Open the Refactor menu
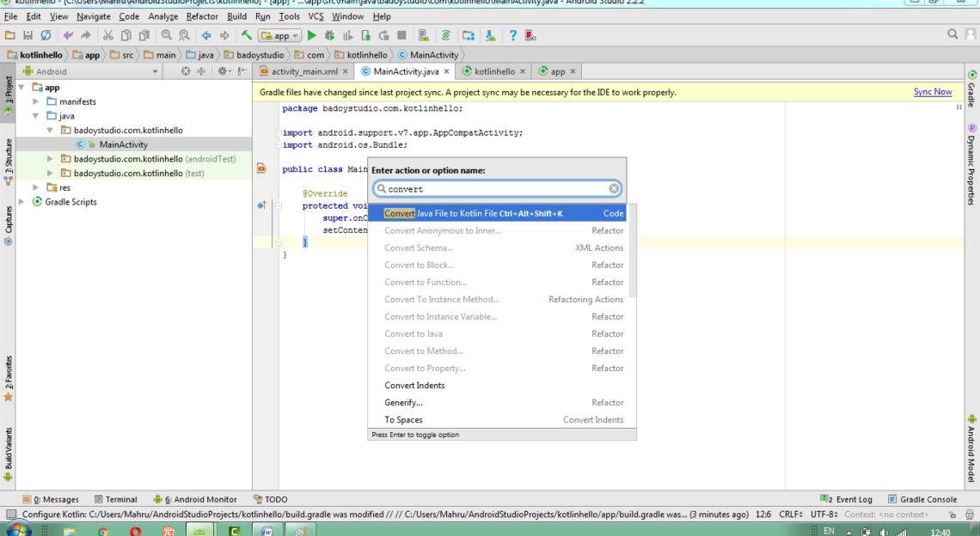This screenshot has height=536, width=980. (202, 16)
